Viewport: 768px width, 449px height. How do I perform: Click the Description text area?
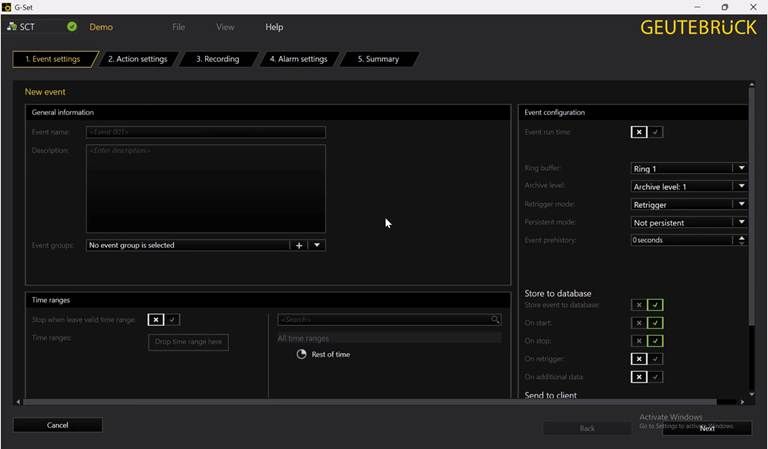click(x=206, y=189)
